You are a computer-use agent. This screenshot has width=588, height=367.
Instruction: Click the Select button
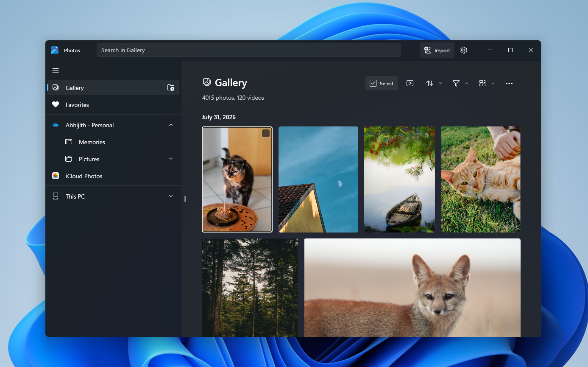[382, 83]
